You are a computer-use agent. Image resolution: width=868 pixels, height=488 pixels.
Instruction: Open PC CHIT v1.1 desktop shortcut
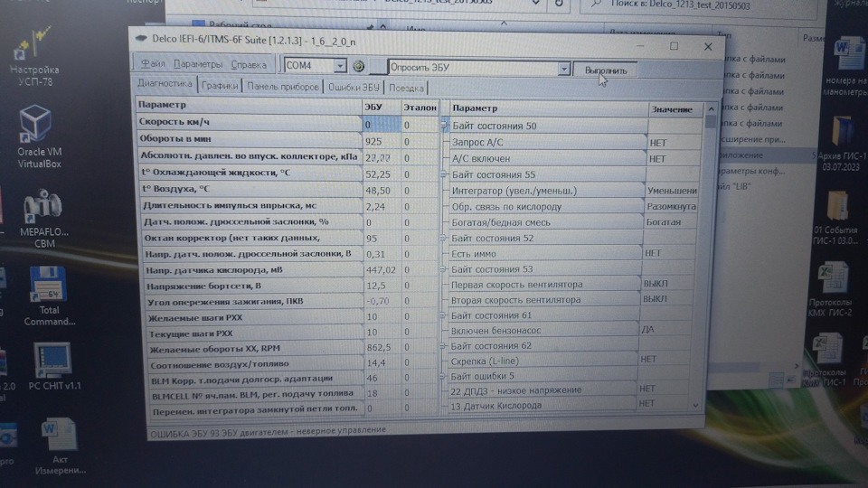[53, 366]
